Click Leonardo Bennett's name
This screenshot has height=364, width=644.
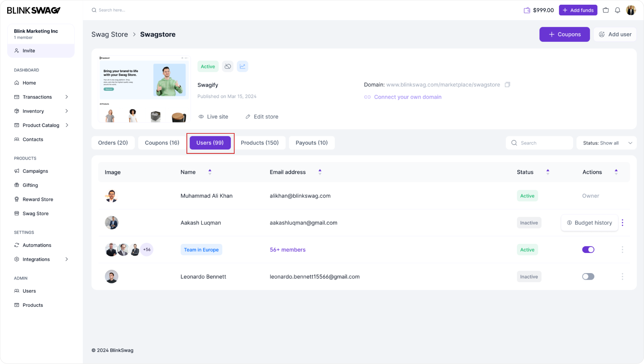(203, 277)
